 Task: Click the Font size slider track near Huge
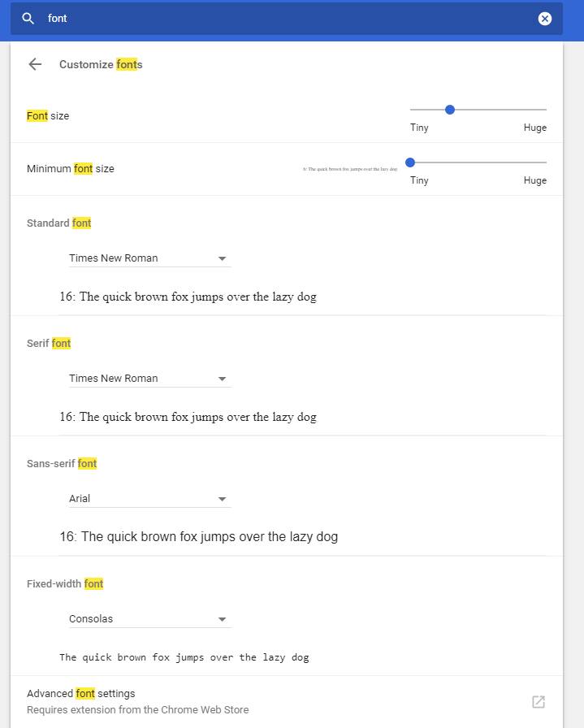[x=534, y=110]
